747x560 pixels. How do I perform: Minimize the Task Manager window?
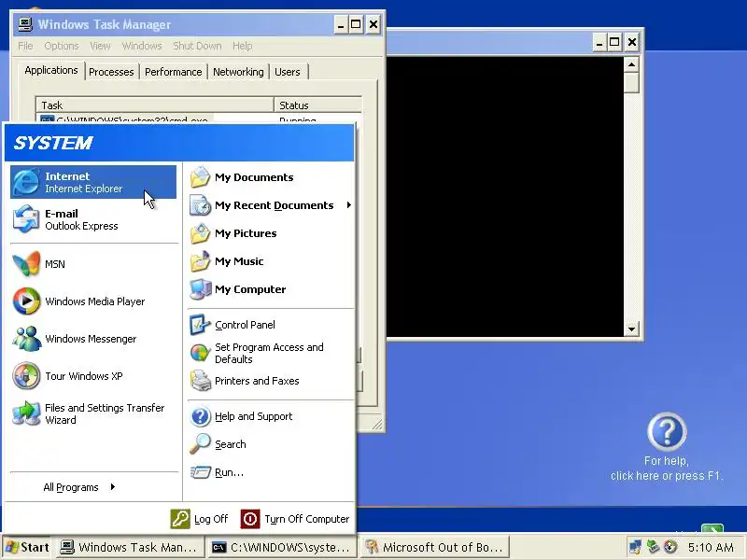[x=341, y=25]
